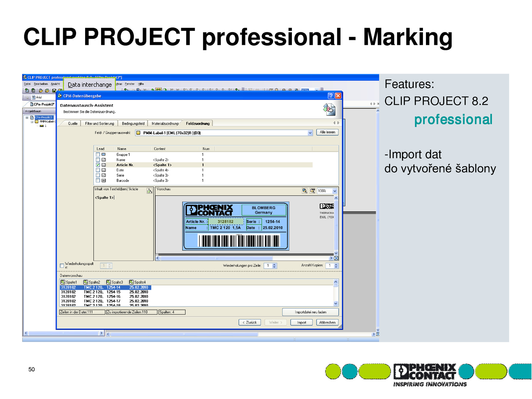
Task: Click the dialog help question-mark button
Action: (x=331, y=96)
